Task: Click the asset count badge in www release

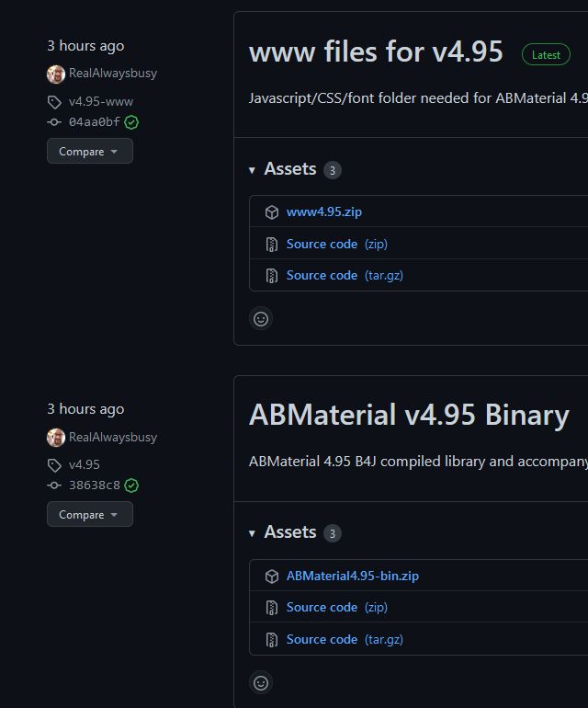Action: tap(333, 170)
